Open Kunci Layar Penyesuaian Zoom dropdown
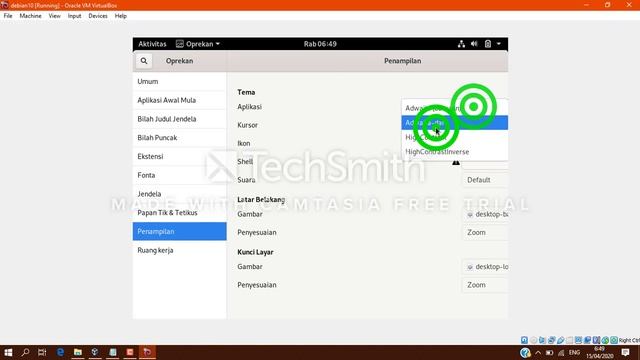Viewport: 640px width, 360px height. (485, 285)
